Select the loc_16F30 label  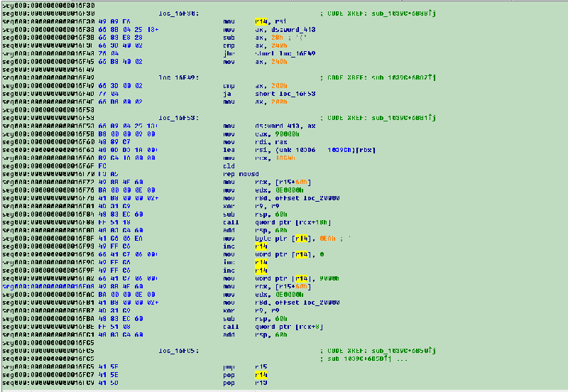click(x=179, y=13)
